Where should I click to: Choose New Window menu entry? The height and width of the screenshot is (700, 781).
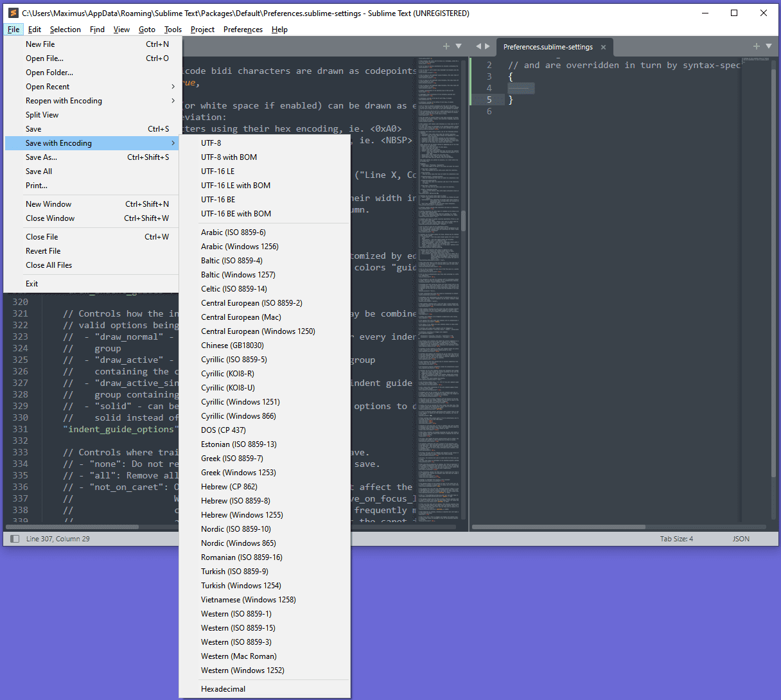(92, 204)
